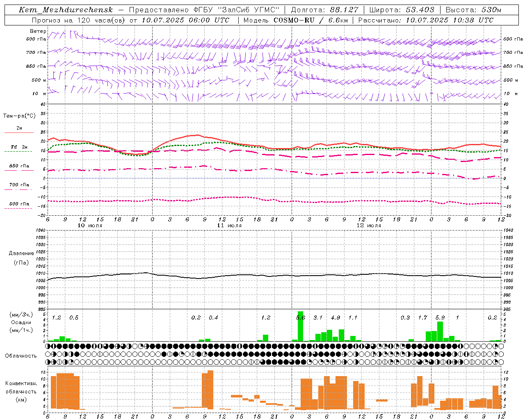Click the '700 гПа' temperature legend label
525x420 pixels.
click(x=19, y=185)
